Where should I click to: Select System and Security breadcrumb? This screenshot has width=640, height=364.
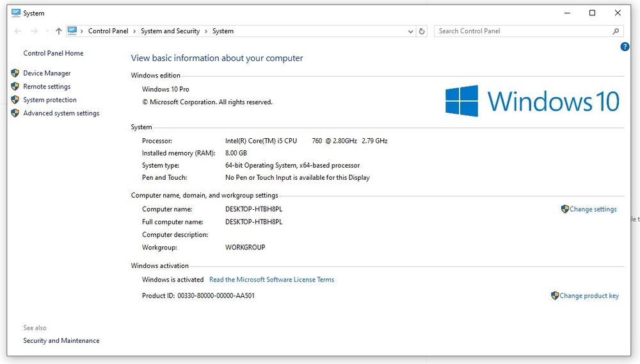pyautogui.click(x=170, y=31)
